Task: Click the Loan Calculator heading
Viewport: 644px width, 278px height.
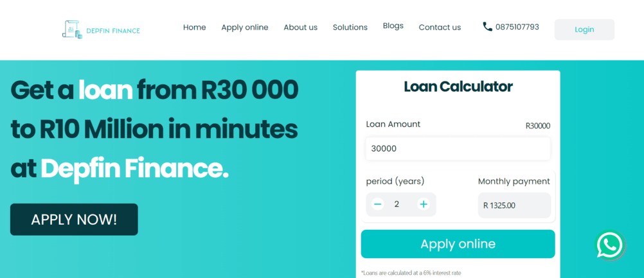Action: tap(458, 87)
